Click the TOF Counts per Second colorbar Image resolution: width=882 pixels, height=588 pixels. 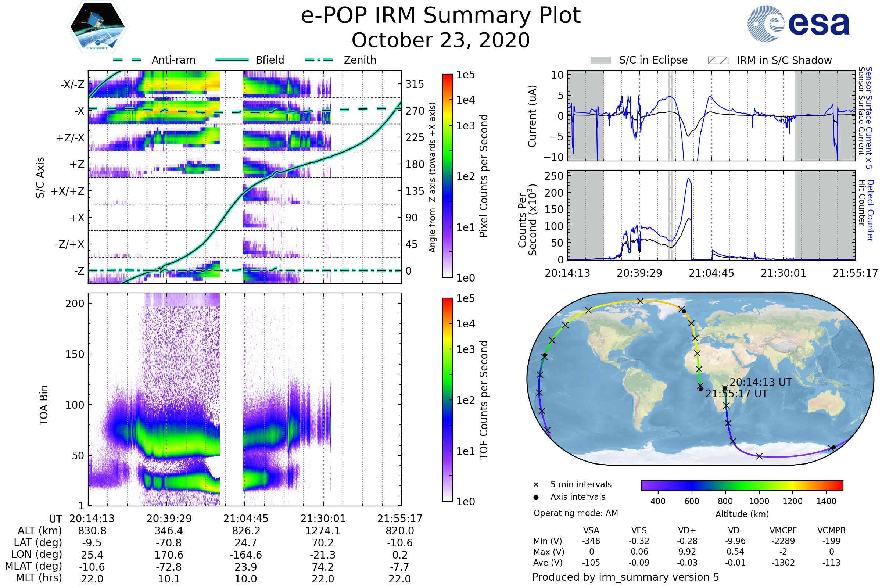(447, 399)
